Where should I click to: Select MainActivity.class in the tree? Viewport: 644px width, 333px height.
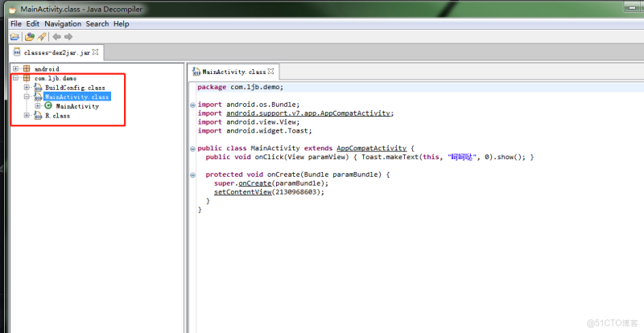pyautogui.click(x=76, y=97)
